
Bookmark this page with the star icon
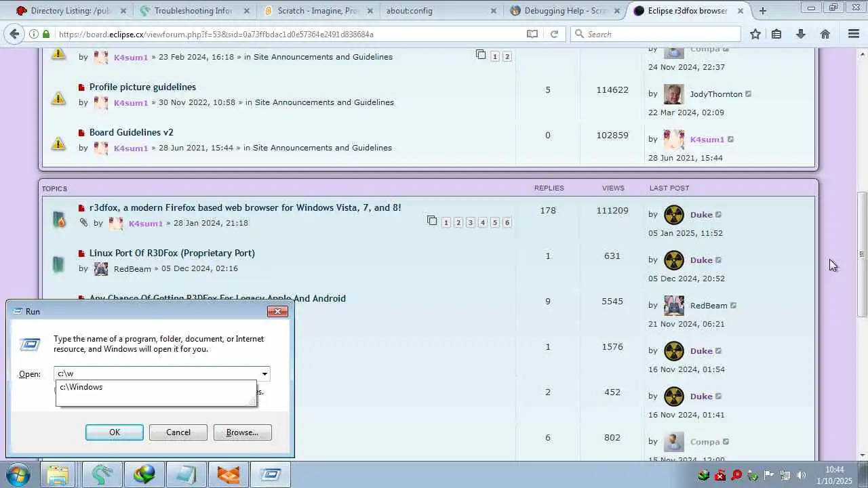click(x=755, y=34)
